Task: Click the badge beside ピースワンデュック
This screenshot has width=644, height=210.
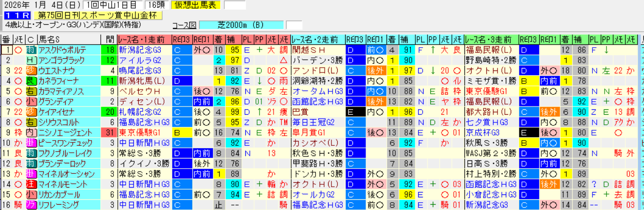Action: pyautogui.click(x=31, y=142)
